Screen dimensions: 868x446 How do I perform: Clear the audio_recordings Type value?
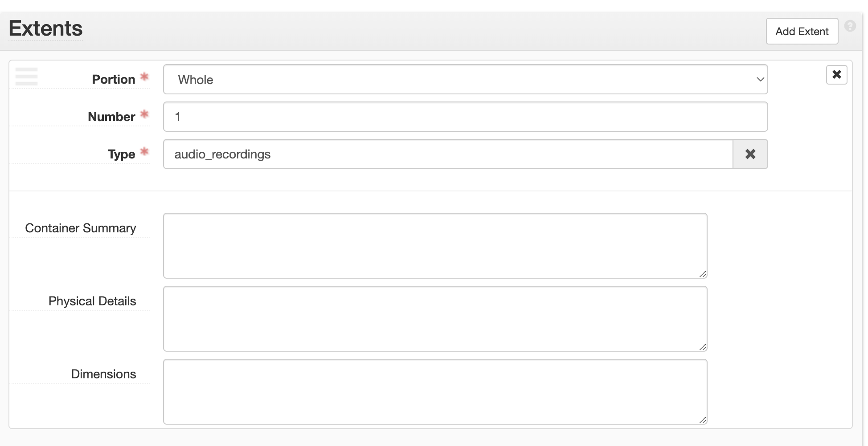click(750, 154)
